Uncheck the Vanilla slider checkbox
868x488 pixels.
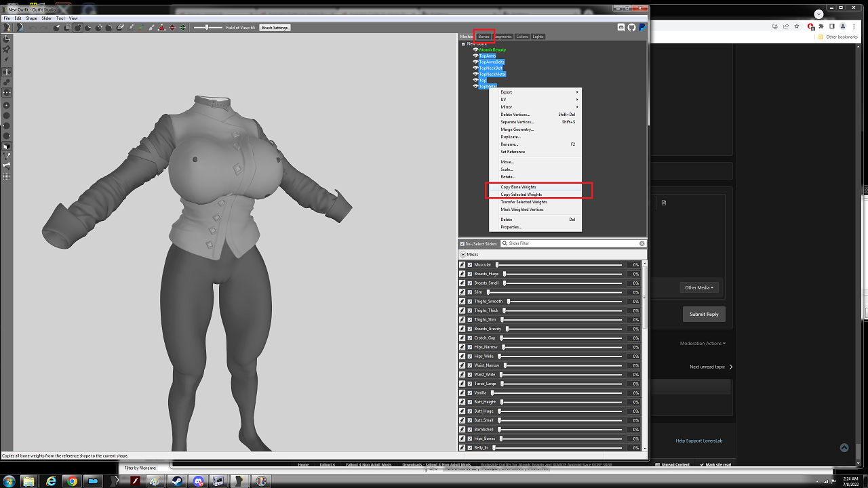tap(469, 392)
